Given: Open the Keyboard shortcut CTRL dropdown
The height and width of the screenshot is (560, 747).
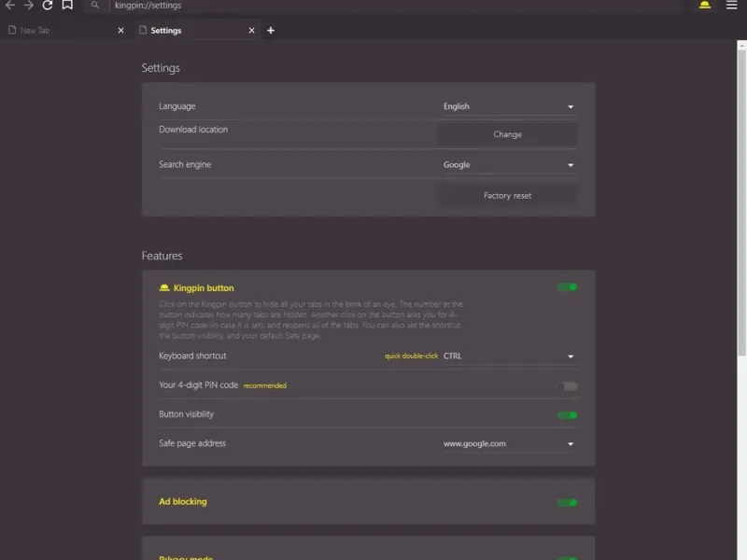Looking at the screenshot, I should [x=508, y=357].
